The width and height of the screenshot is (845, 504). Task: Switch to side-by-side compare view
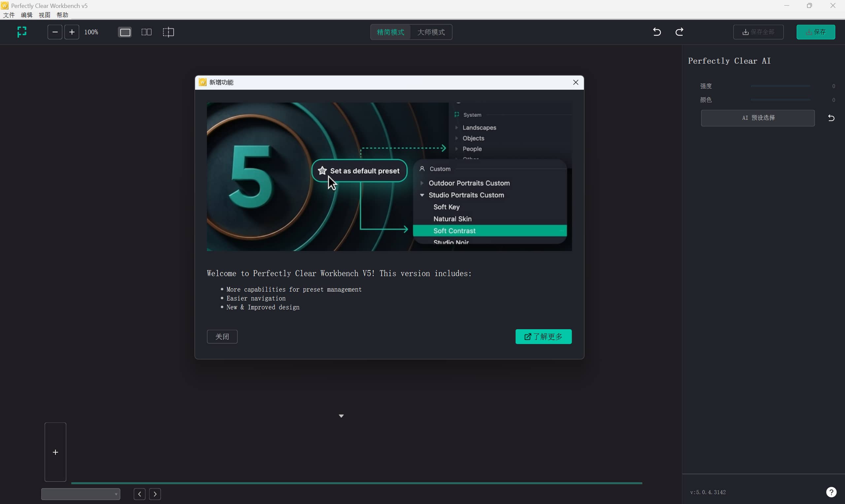[x=147, y=32]
